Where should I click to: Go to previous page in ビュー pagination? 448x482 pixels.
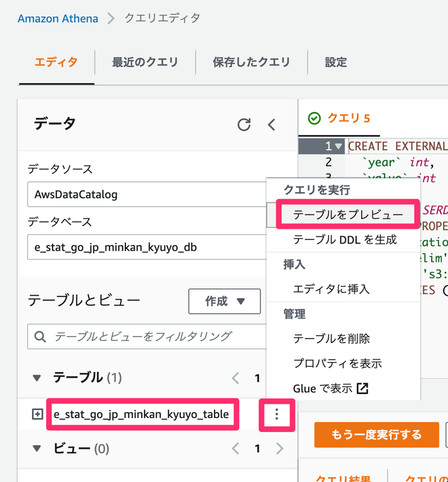tap(236, 449)
